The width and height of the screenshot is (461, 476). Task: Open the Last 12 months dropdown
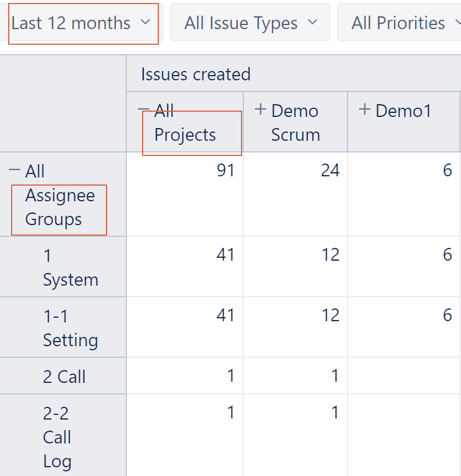(81, 23)
